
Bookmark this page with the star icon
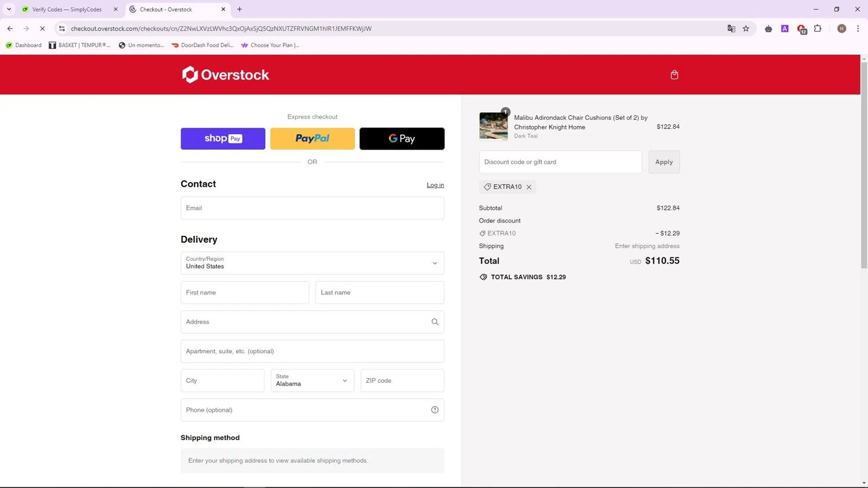point(746,28)
